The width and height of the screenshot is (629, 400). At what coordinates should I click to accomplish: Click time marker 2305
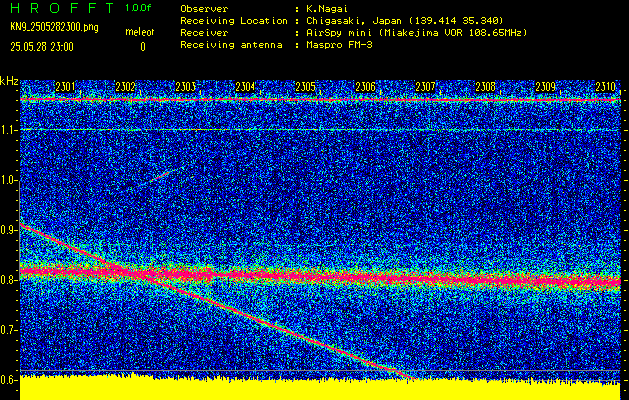(305, 86)
